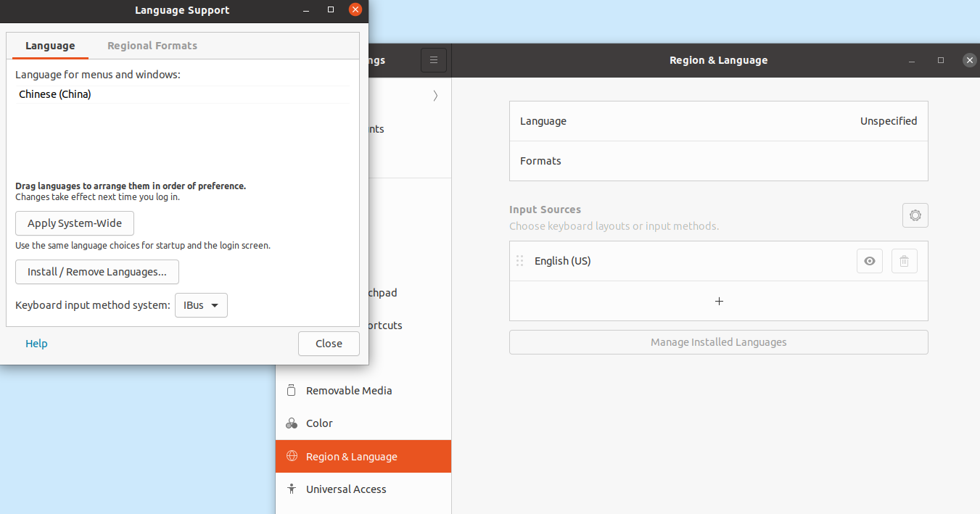Click the Help link in Language Support
This screenshot has width=980, height=514.
pos(36,344)
